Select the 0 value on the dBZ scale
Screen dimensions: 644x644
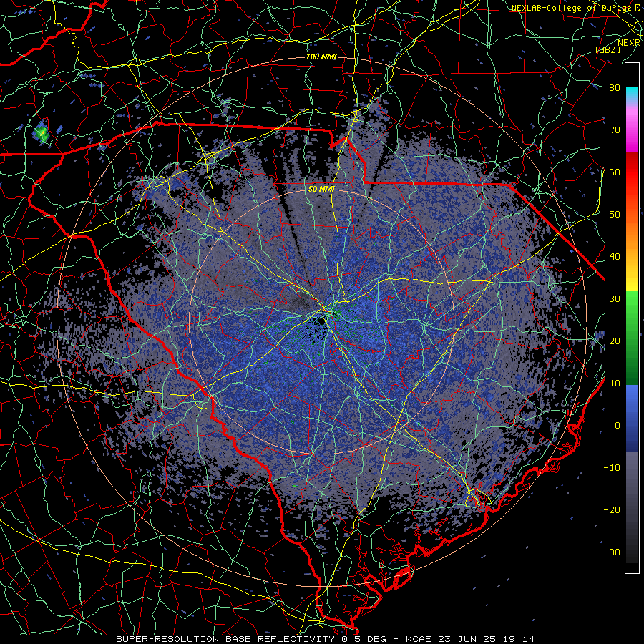(618, 426)
